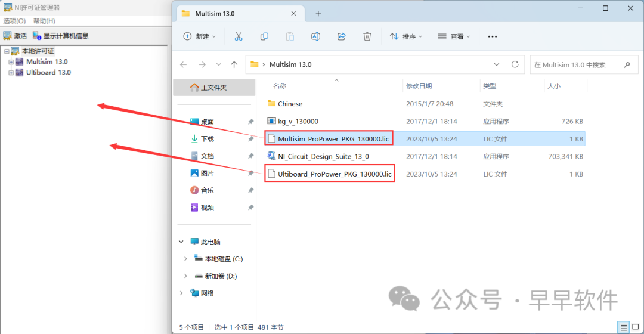The width and height of the screenshot is (644, 334).
Task: Open the 帮助(H) menu in license manager
Action: click(44, 21)
